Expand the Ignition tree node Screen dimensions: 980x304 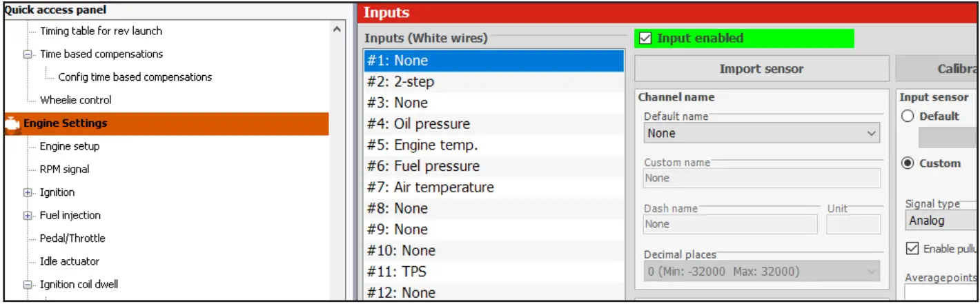click(x=28, y=192)
